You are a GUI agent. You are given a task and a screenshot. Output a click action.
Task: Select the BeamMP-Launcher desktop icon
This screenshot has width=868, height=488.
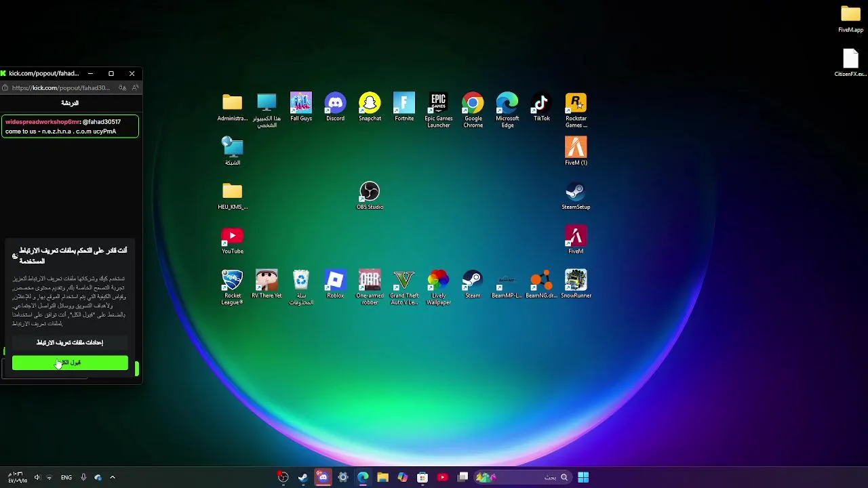click(507, 284)
